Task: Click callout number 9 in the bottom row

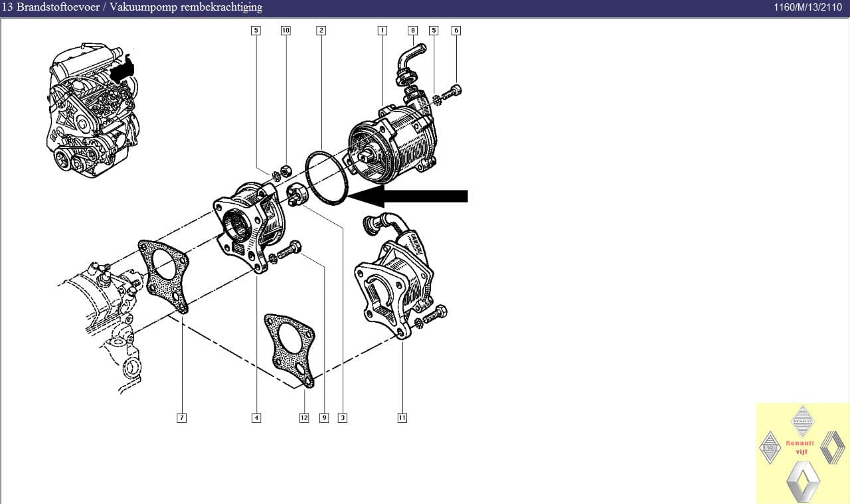Action: coord(324,418)
